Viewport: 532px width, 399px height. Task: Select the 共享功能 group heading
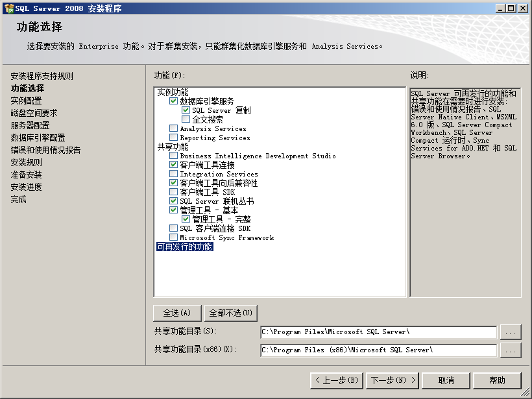pyautogui.click(x=173, y=147)
